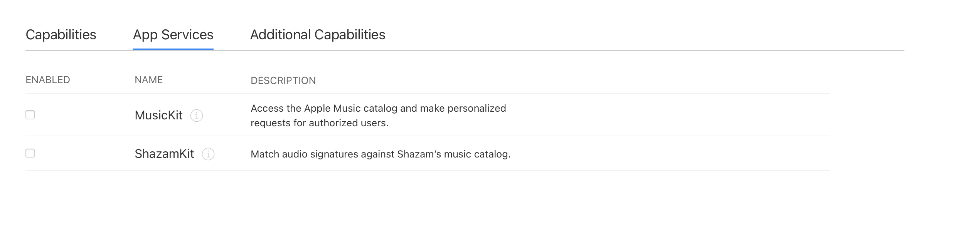The image size is (980, 248).
Task: Open the ShazamKit info icon
Action: click(x=208, y=154)
